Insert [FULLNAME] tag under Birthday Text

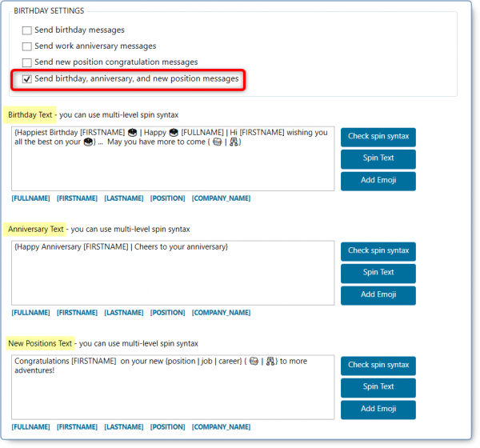tap(30, 198)
